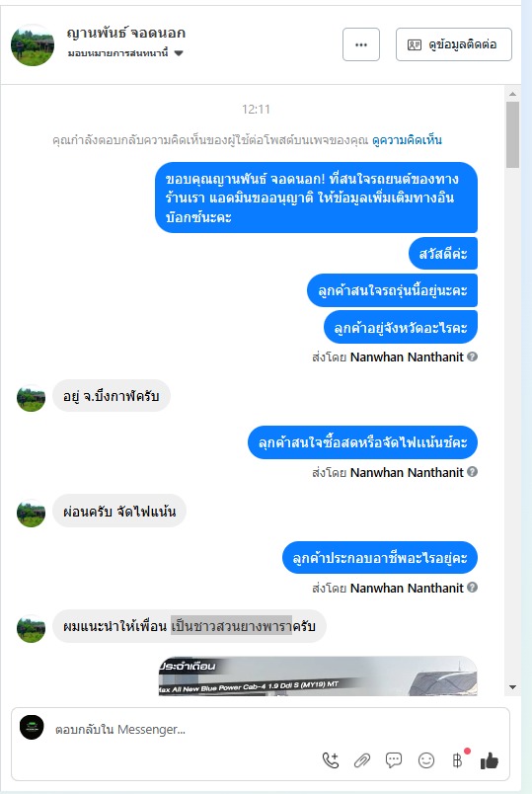This screenshot has height=794, width=532.
Task: Click the baht payment request icon
Action: click(x=458, y=760)
